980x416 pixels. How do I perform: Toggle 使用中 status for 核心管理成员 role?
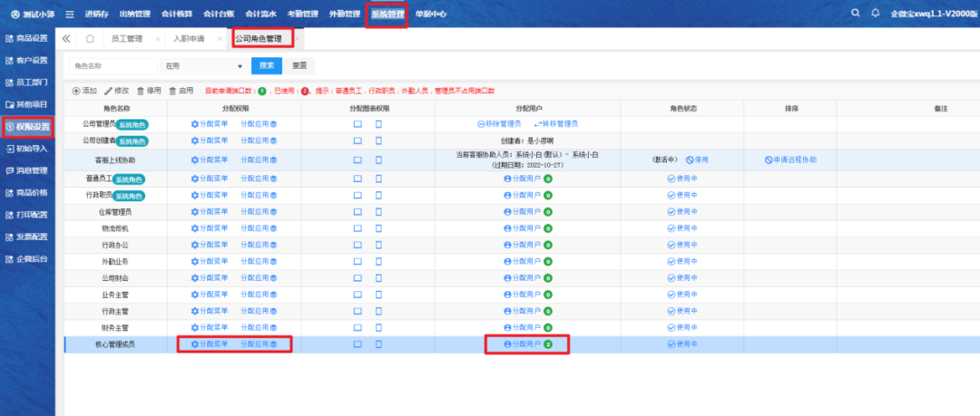tap(681, 344)
